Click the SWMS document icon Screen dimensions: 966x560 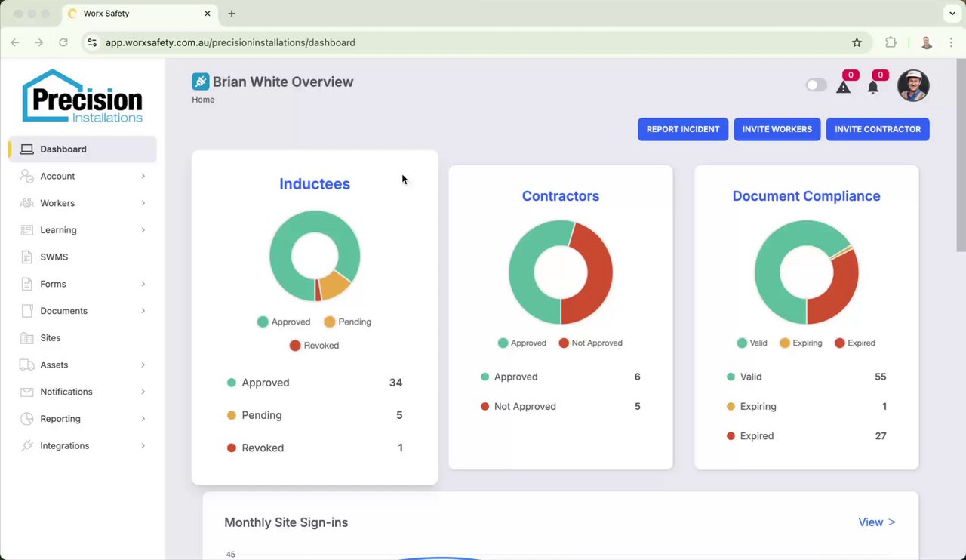click(27, 257)
